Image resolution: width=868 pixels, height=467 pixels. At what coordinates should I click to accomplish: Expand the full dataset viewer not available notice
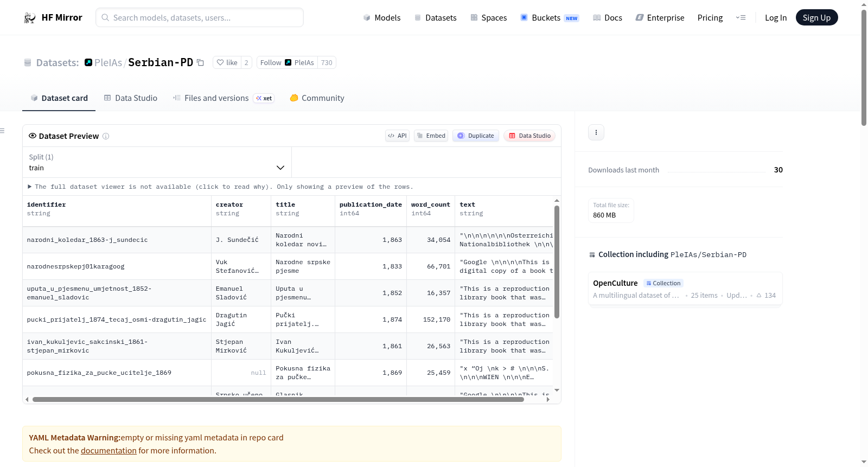coord(220,187)
